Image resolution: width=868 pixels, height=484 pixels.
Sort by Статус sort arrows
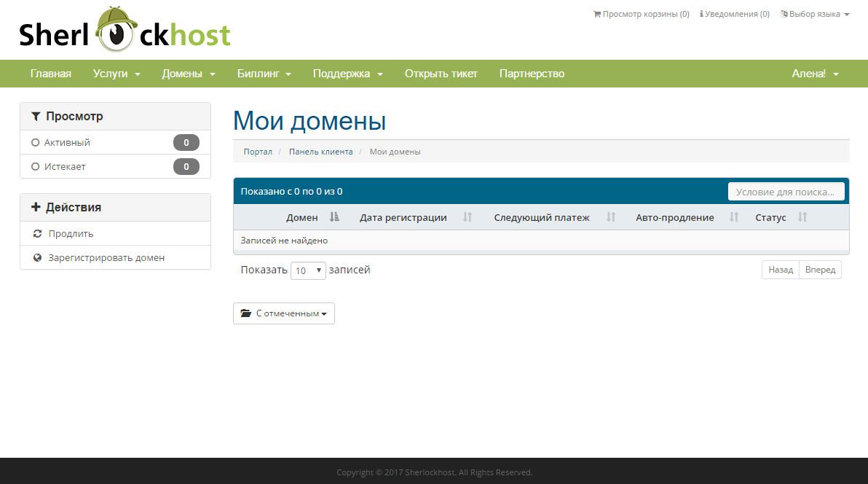(802, 216)
